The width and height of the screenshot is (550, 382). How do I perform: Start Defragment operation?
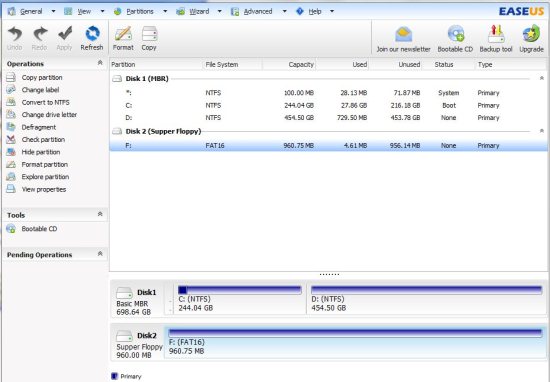(39, 127)
